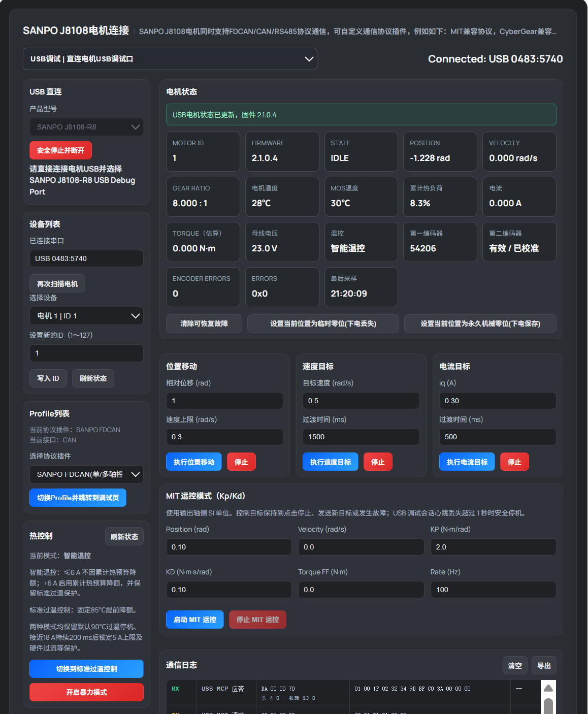Click the 目标速度 (rad/s) input field

point(361,401)
